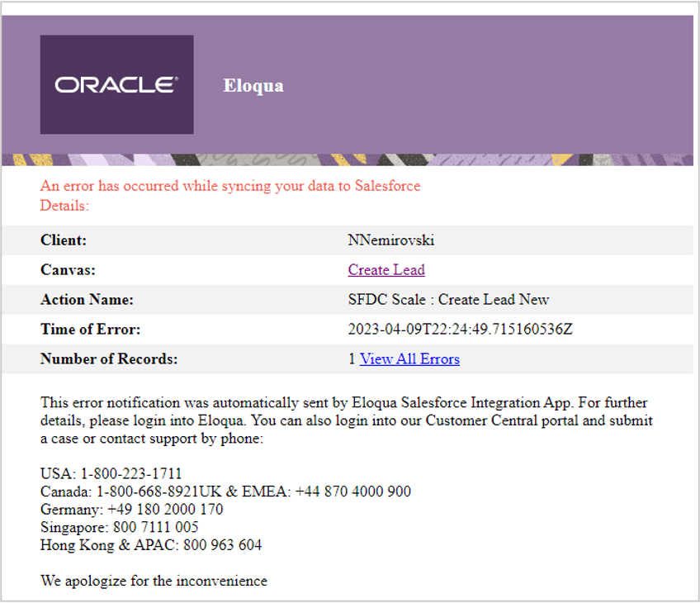
Task: Click the Oracle logo in the header
Action: [x=116, y=85]
